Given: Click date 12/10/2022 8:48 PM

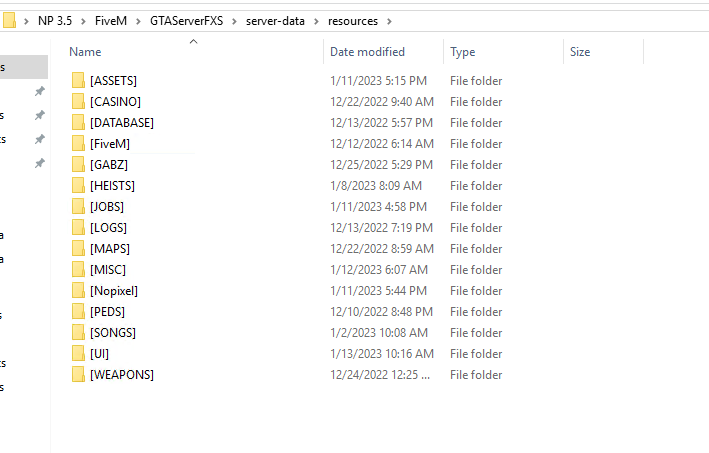Looking at the screenshot, I should (382, 312).
